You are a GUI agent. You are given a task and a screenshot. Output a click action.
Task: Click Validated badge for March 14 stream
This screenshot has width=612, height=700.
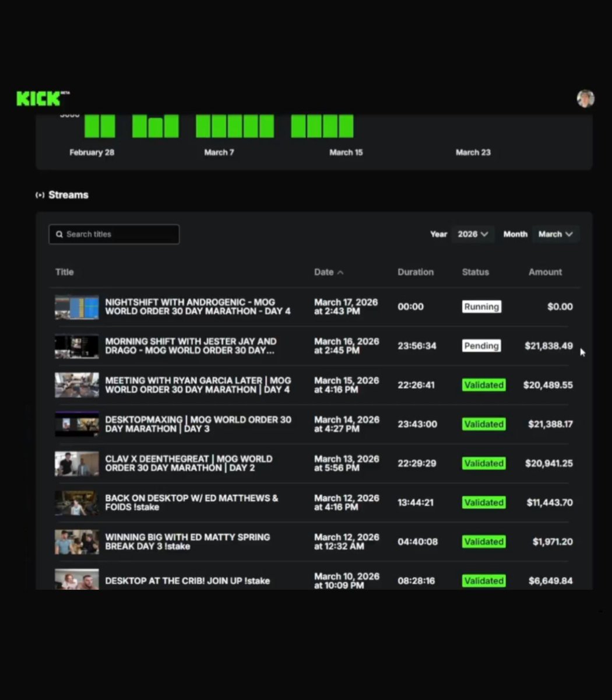coord(484,424)
